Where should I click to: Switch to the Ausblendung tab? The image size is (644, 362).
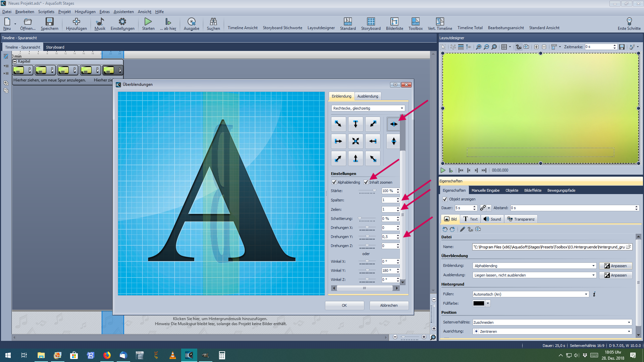tap(367, 96)
